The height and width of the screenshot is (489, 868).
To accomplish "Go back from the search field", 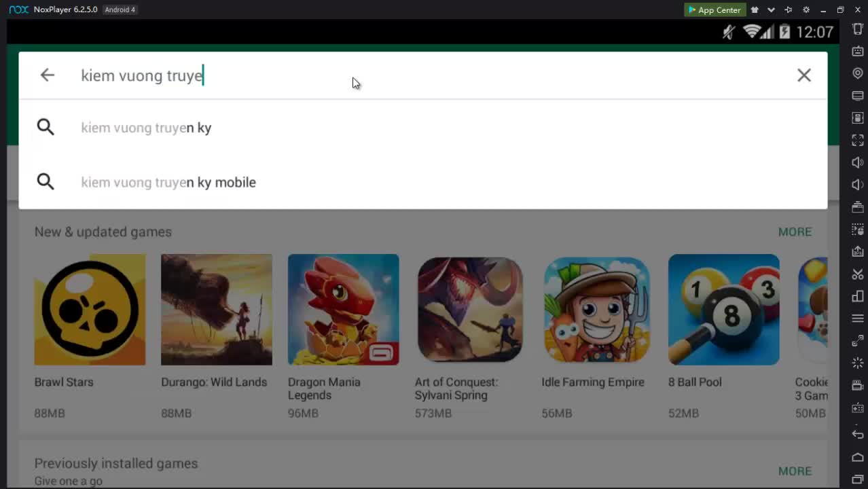I will click(47, 75).
